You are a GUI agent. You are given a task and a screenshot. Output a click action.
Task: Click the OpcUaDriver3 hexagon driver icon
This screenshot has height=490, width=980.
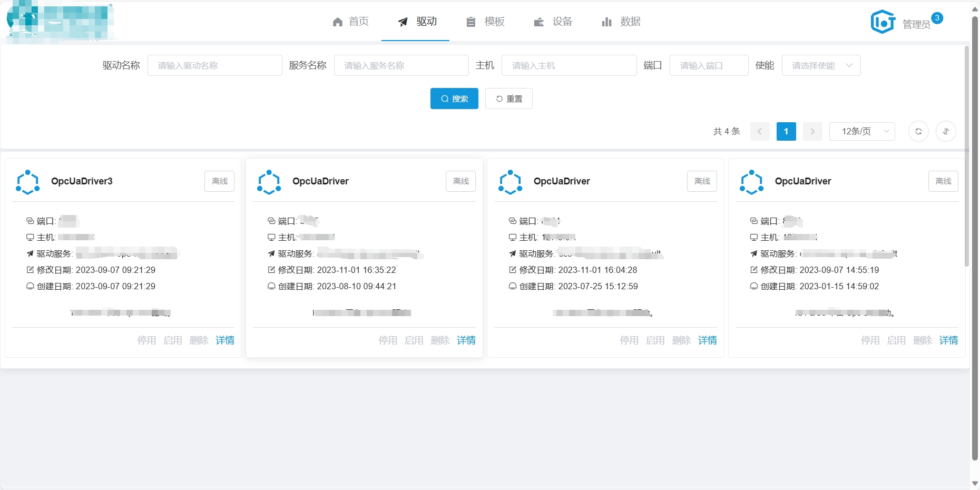tap(28, 182)
